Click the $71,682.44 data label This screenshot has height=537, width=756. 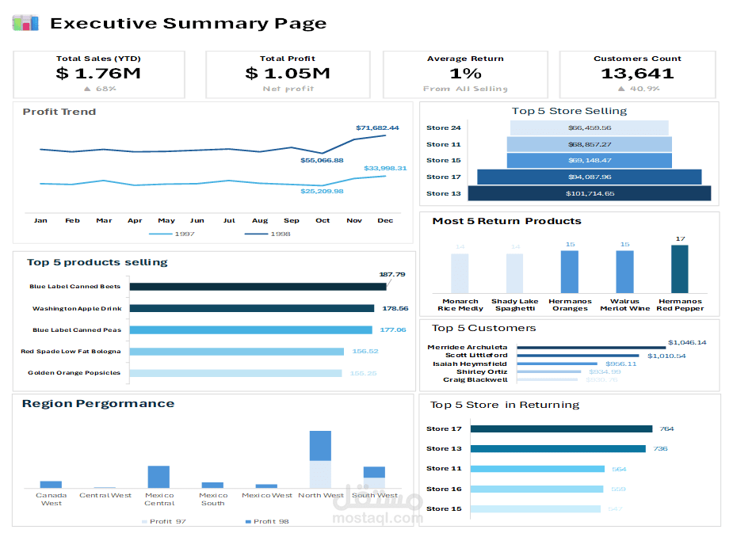tap(377, 128)
